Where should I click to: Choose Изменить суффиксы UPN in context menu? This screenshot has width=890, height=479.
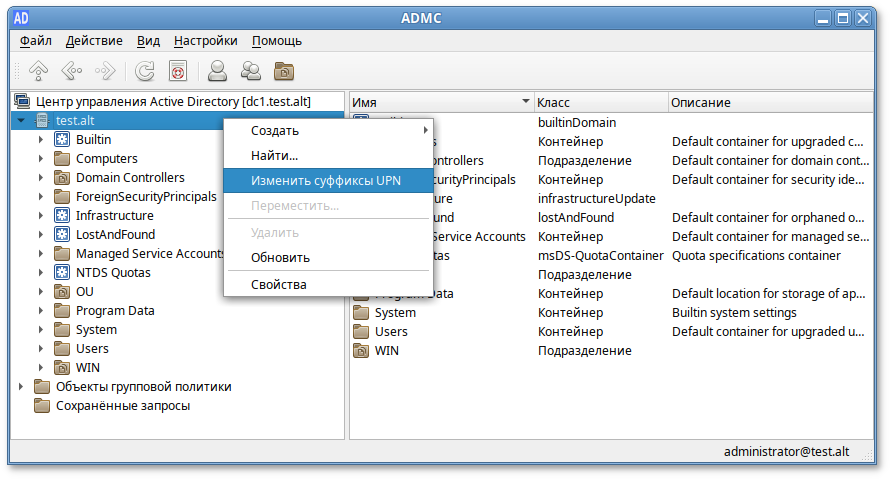328,180
